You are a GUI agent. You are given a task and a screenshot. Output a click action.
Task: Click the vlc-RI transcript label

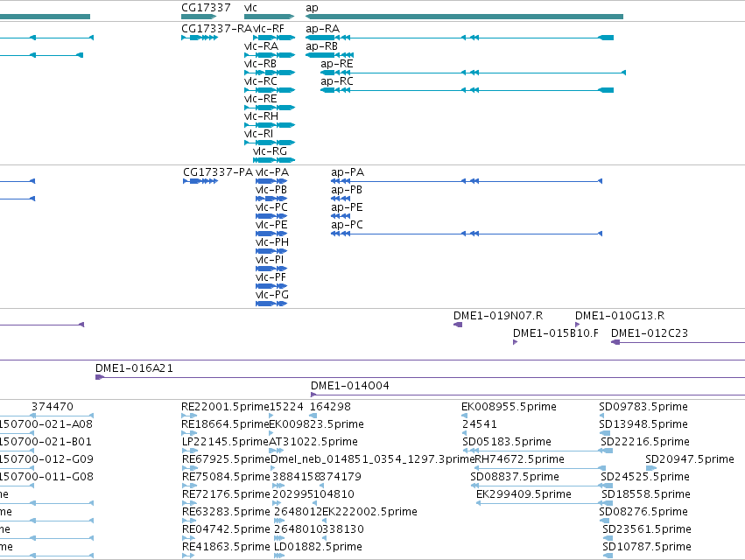coord(258,134)
